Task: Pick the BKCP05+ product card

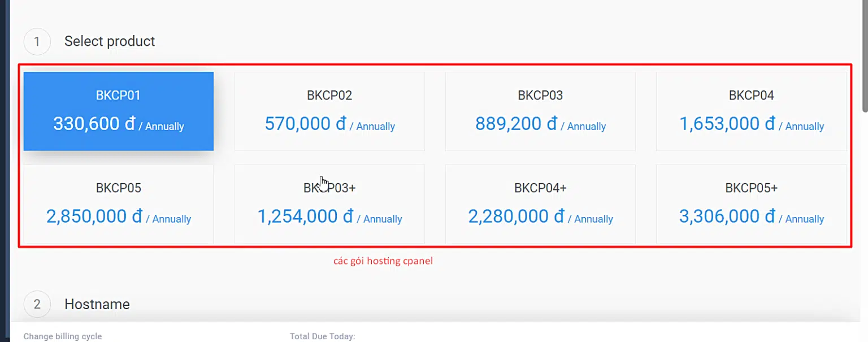Action: point(752,204)
